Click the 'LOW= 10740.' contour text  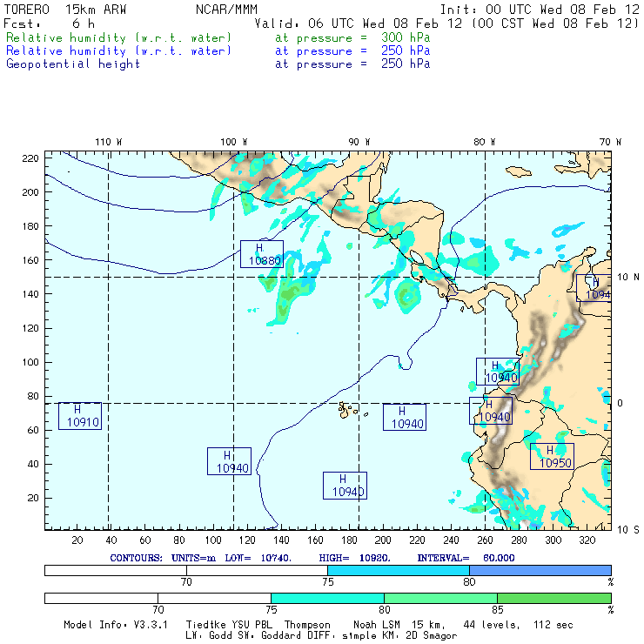[258, 558]
